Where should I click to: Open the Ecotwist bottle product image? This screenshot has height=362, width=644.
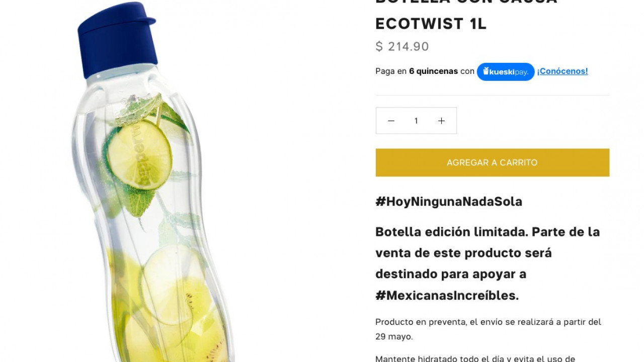pos(151,181)
